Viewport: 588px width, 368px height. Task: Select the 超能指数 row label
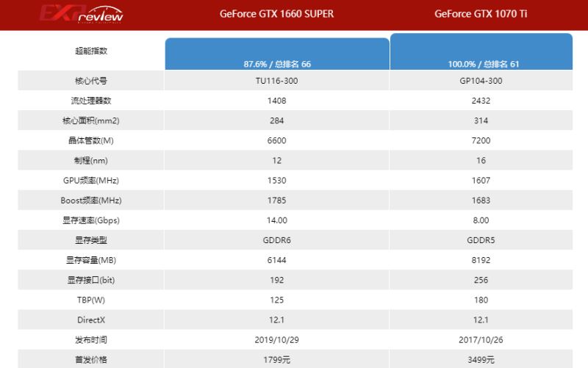pos(91,51)
